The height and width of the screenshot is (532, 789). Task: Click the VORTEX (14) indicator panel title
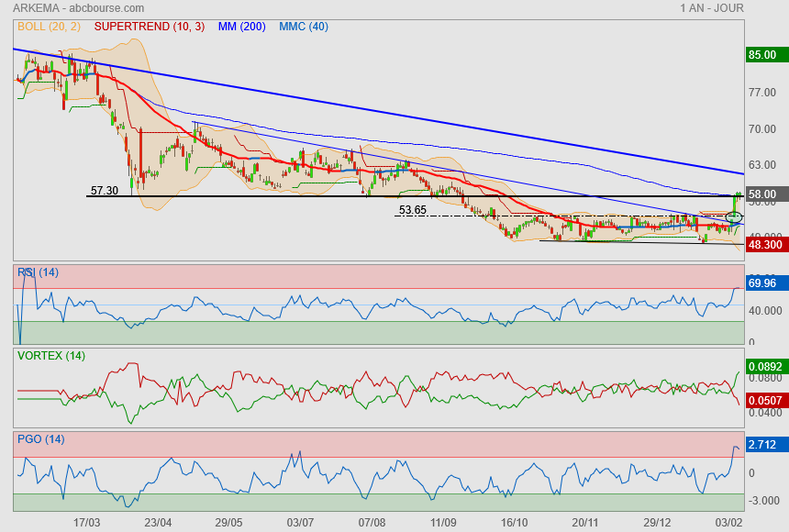pos(50,355)
